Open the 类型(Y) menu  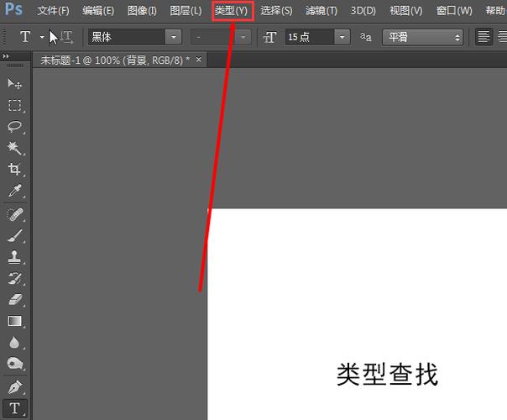(232, 11)
